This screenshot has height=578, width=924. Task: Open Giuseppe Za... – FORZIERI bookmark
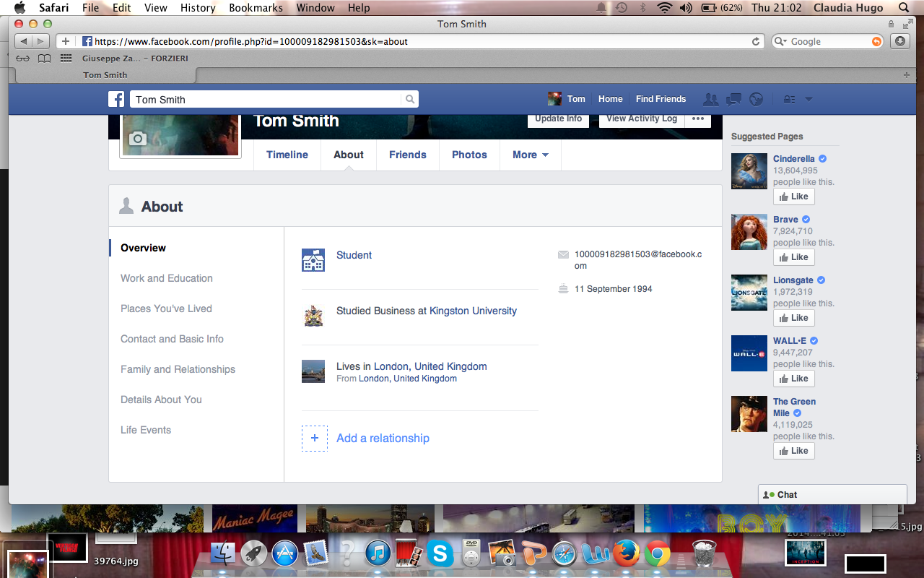point(135,59)
